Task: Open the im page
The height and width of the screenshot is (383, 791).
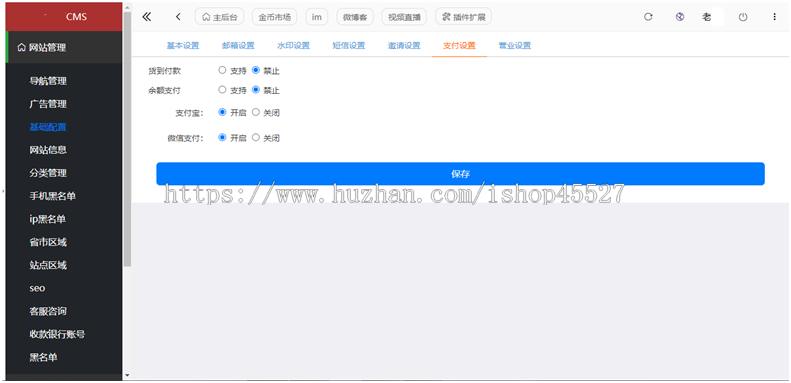Action: [316, 17]
